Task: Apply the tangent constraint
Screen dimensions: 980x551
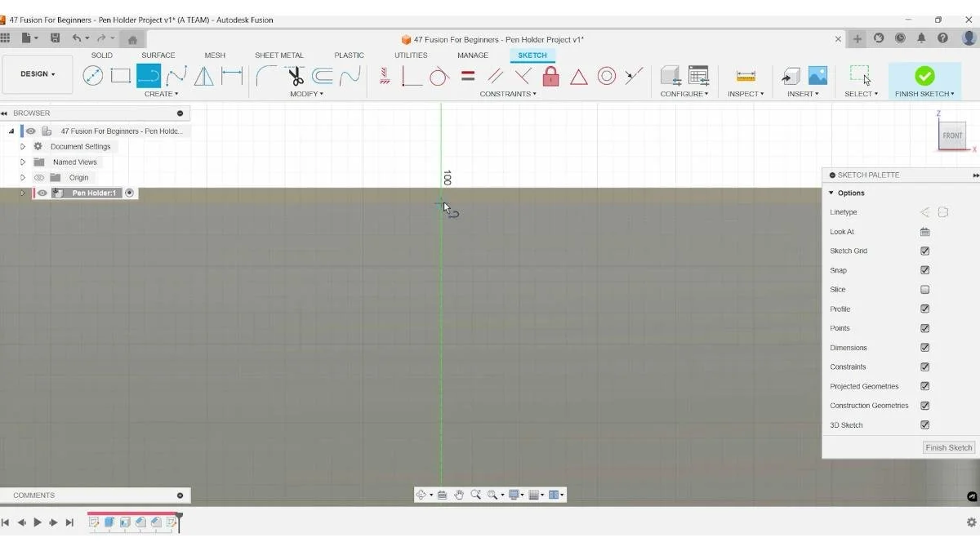Action: pos(439,76)
